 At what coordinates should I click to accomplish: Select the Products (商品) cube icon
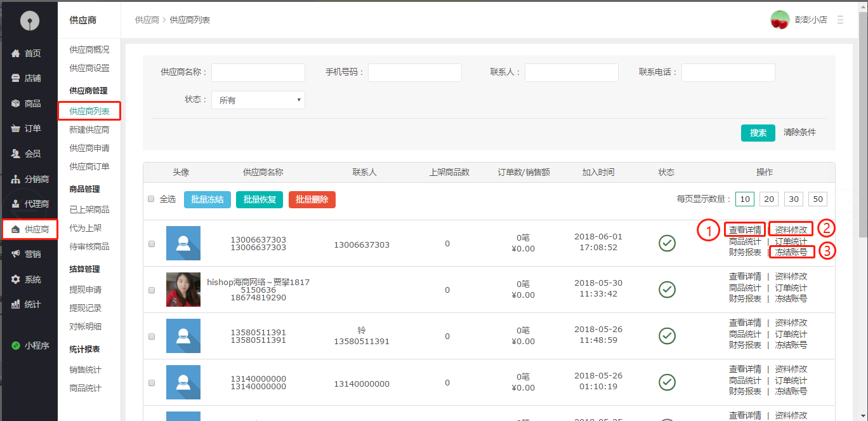(x=16, y=104)
